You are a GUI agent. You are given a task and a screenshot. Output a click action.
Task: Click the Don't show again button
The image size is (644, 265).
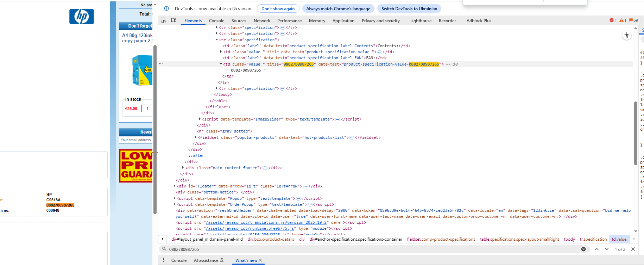[x=278, y=9]
